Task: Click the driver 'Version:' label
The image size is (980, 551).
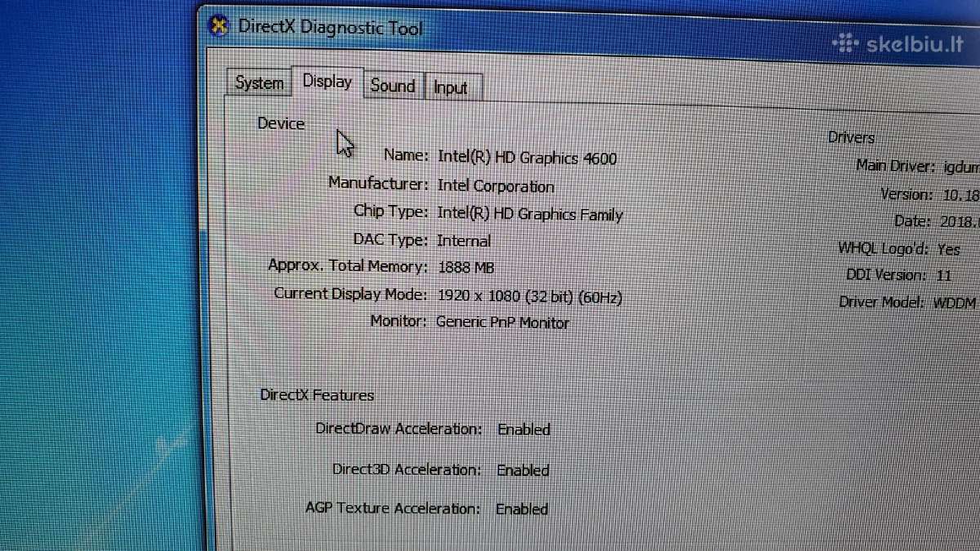Action: coord(906,195)
